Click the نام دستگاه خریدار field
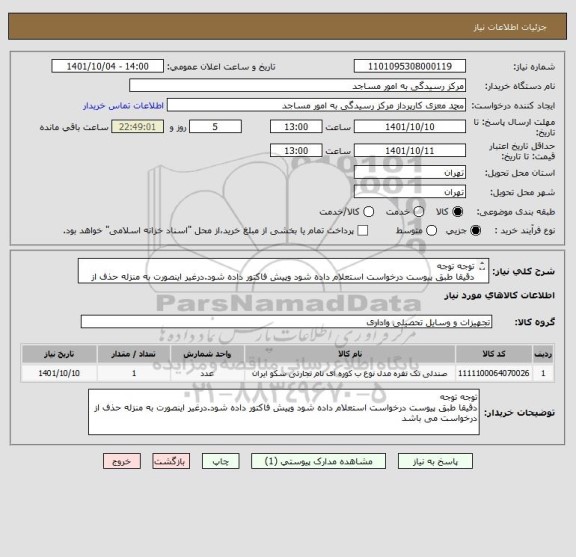The width and height of the screenshot is (576, 557). point(298,86)
